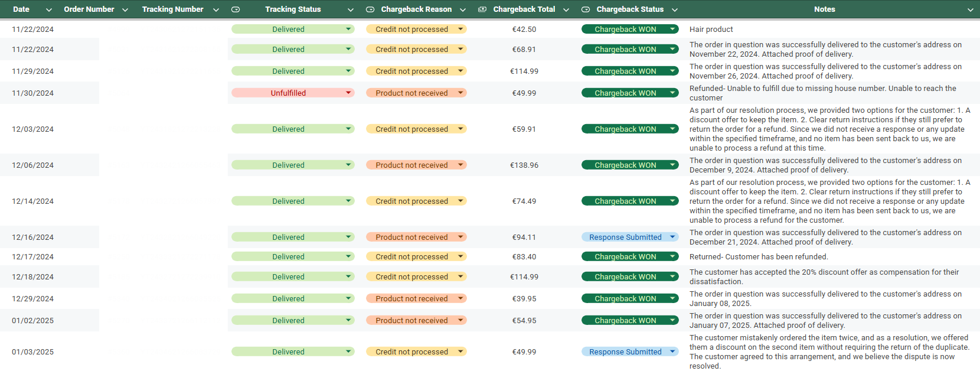Open Response Submitted chip in the 12/16/2024 row
Screen dimensions: 980x371
pyautogui.click(x=629, y=237)
